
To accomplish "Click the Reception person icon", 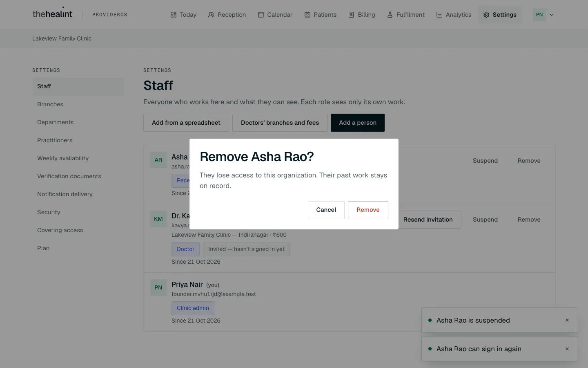I will tap(211, 15).
